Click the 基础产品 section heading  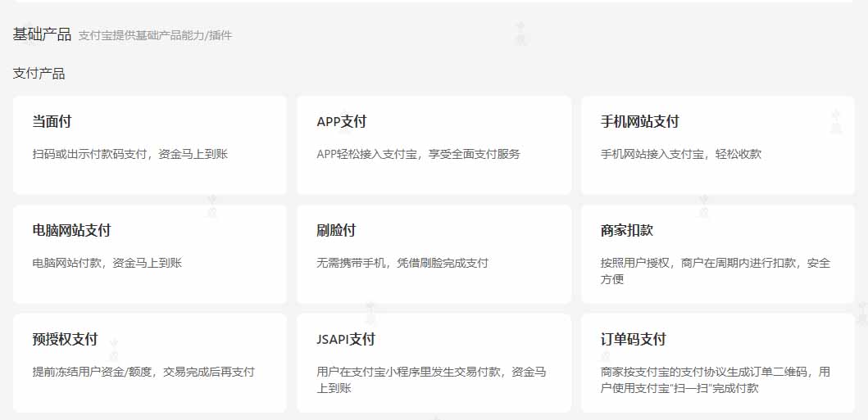tap(42, 34)
